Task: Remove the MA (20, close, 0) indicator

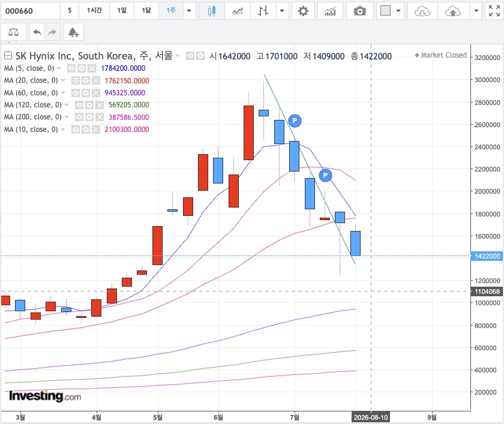Action: point(96,80)
